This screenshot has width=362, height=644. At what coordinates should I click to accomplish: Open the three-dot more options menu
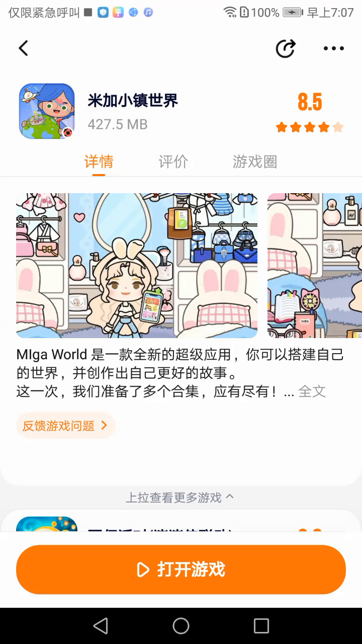pyautogui.click(x=333, y=49)
